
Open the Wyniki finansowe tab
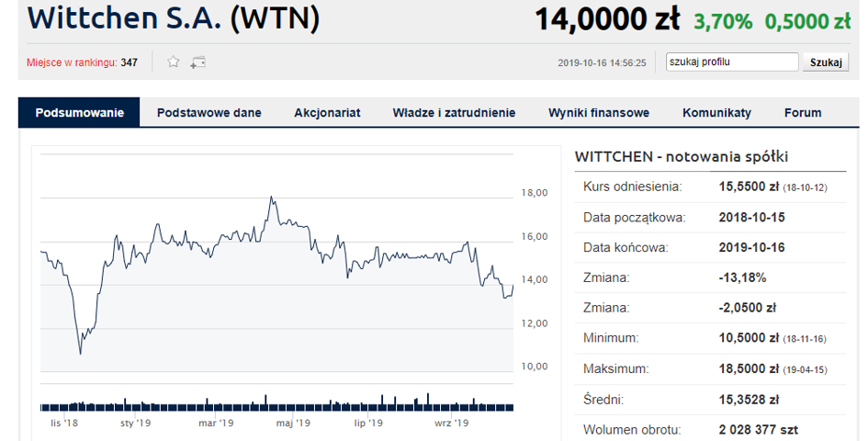point(598,112)
